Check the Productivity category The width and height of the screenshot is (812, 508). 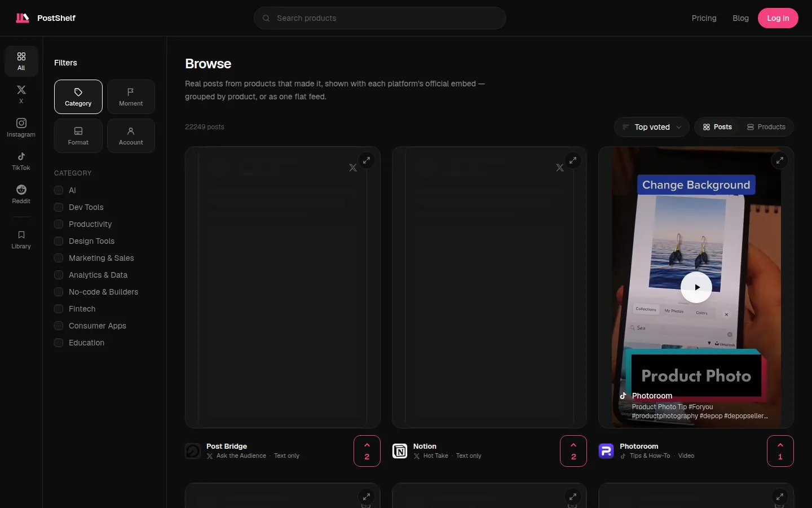(x=59, y=224)
